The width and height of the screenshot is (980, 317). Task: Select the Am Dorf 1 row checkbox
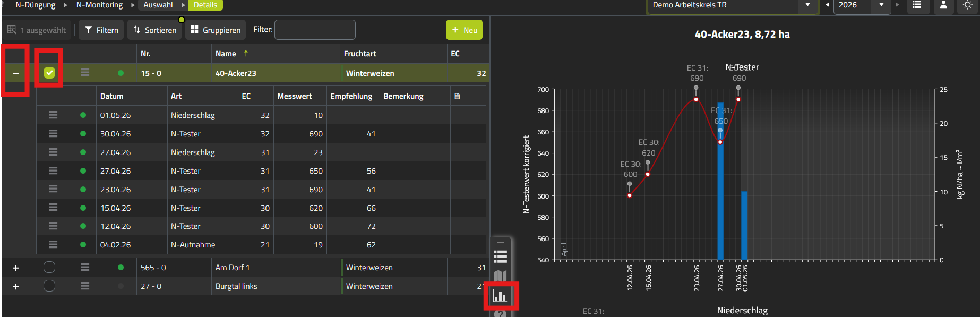click(x=49, y=267)
